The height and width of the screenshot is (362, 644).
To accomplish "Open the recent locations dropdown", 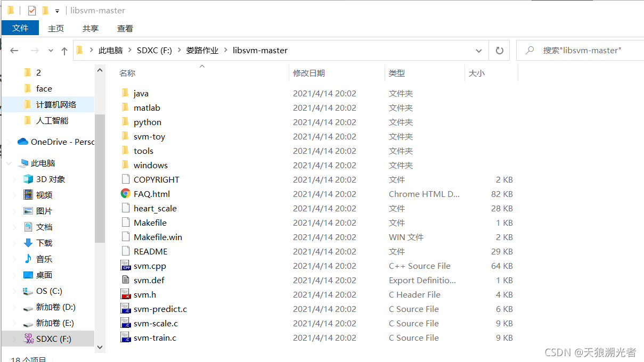I will click(x=51, y=51).
